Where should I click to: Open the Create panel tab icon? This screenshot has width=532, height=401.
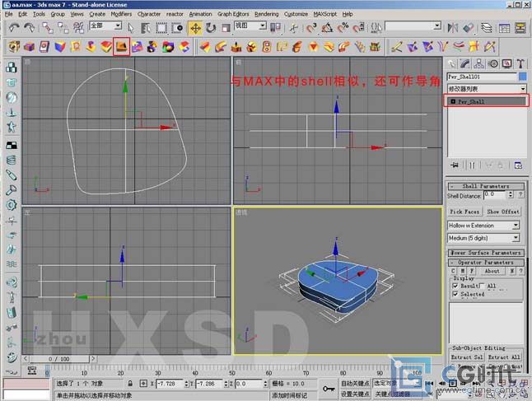click(x=452, y=63)
